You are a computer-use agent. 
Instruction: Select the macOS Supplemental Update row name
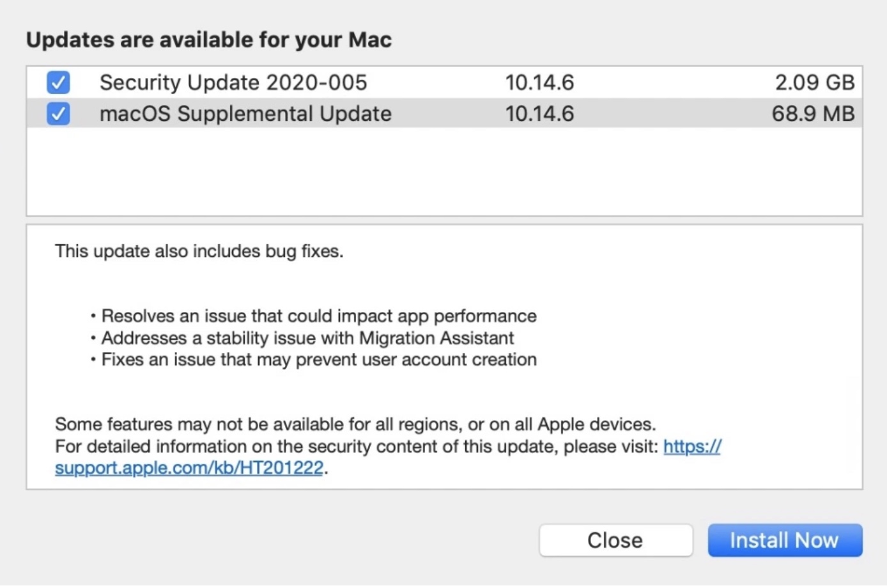click(x=245, y=114)
